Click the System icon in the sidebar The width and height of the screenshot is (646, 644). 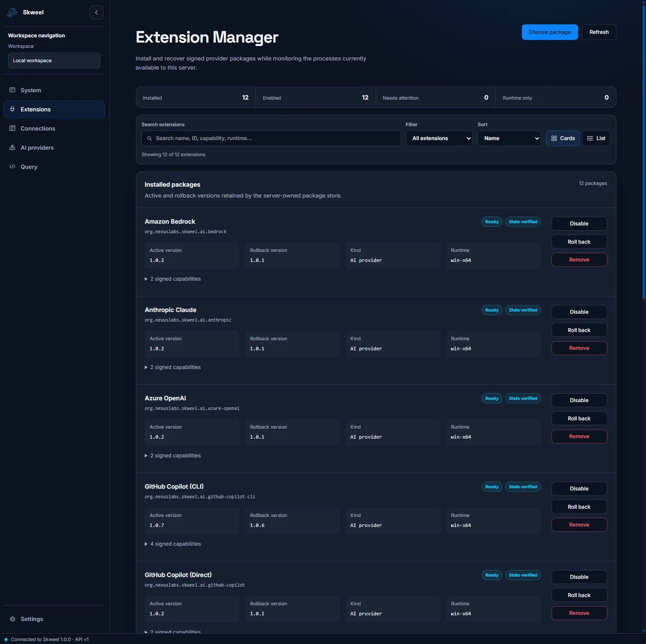click(12, 90)
